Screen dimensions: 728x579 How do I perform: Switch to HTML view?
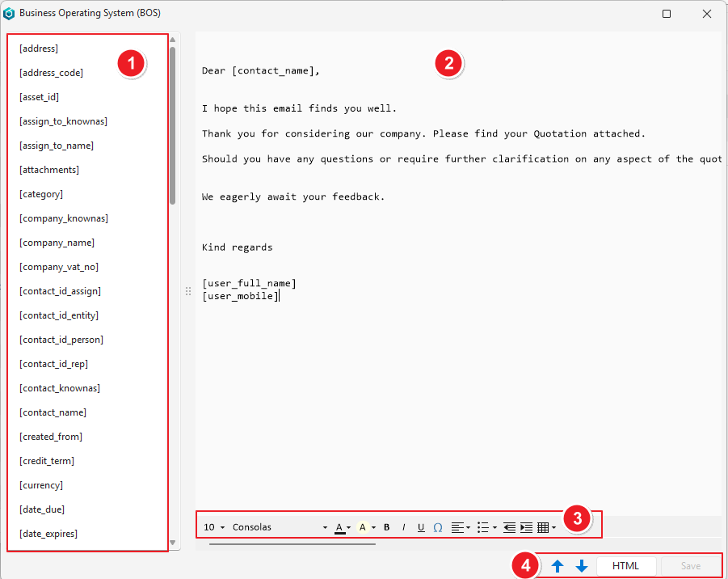point(625,566)
